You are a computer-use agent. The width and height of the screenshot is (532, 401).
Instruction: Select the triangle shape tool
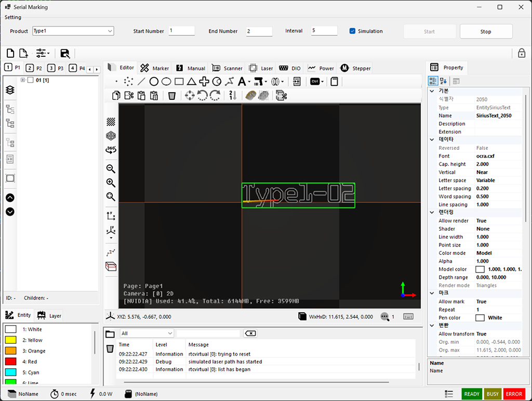191,82
